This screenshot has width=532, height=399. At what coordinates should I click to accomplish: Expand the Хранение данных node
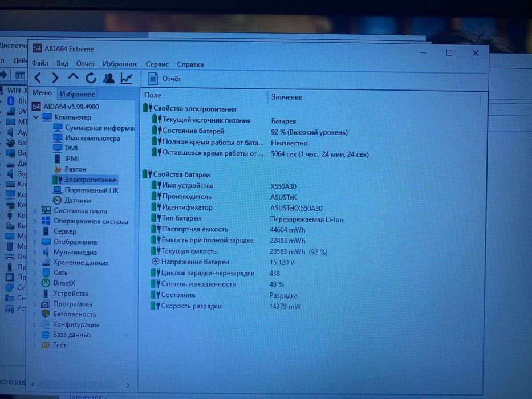point(35,263)
